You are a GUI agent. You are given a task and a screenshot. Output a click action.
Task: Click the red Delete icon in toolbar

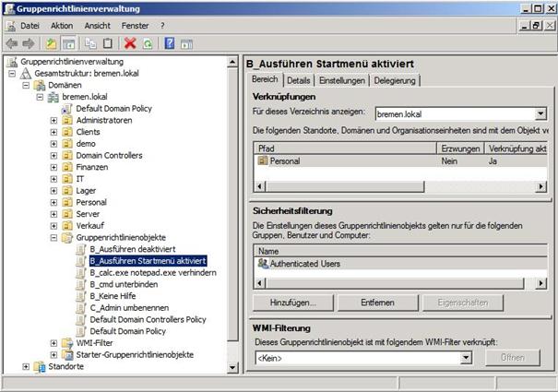tap(130, 43)
